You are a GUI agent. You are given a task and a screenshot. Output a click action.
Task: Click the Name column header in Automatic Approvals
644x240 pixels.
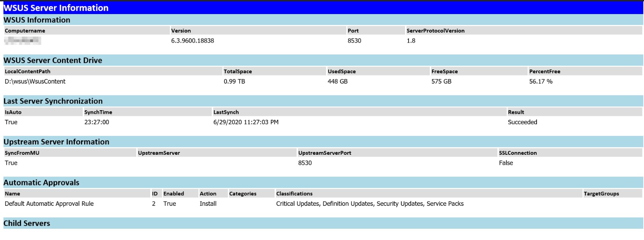coord(12,194)
